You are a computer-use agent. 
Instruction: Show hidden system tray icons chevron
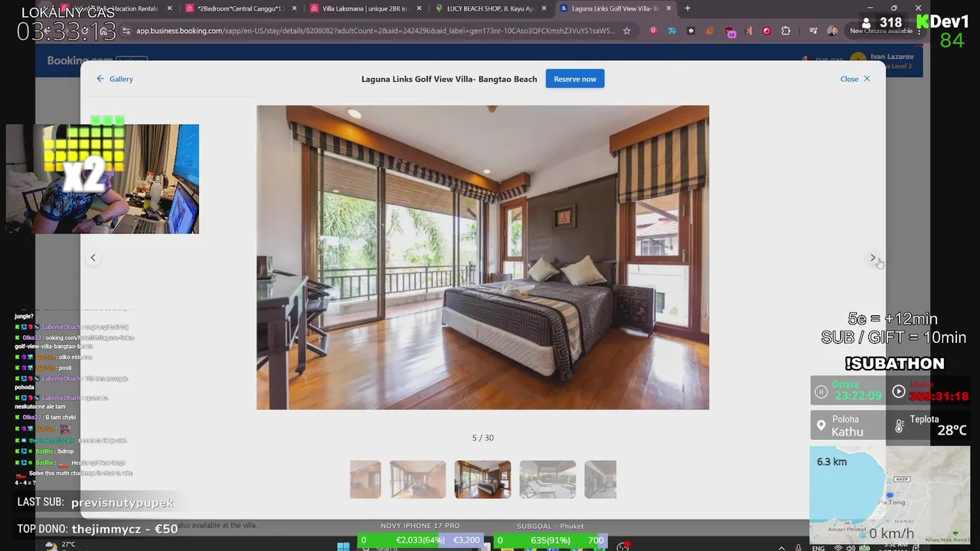click(781, 548)
